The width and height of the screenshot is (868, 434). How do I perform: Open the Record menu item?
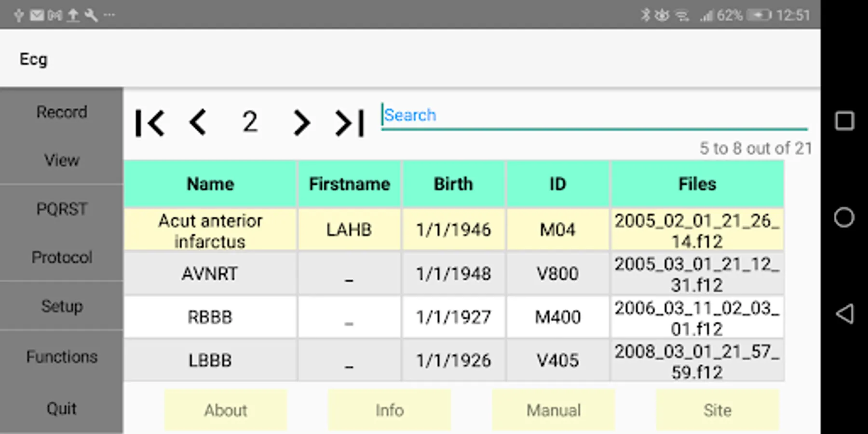[62, 112]
